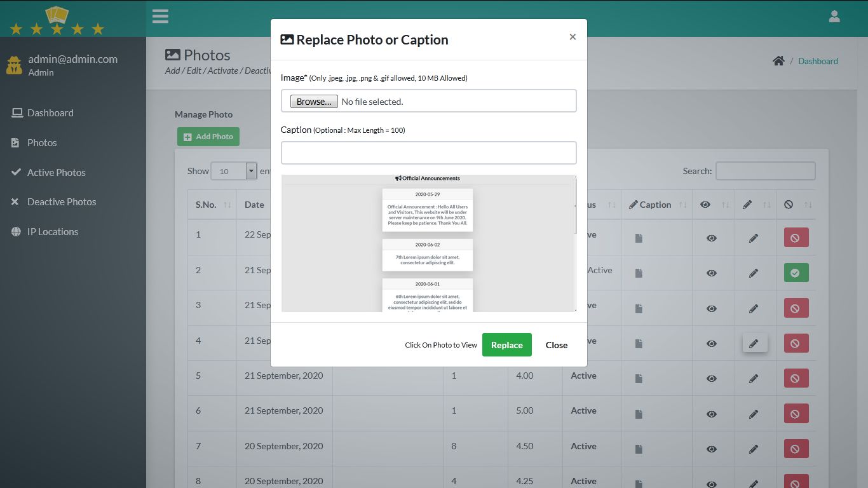Open the Show entries dropdown
The image size is (868, 488).
[x=234, y=170]
